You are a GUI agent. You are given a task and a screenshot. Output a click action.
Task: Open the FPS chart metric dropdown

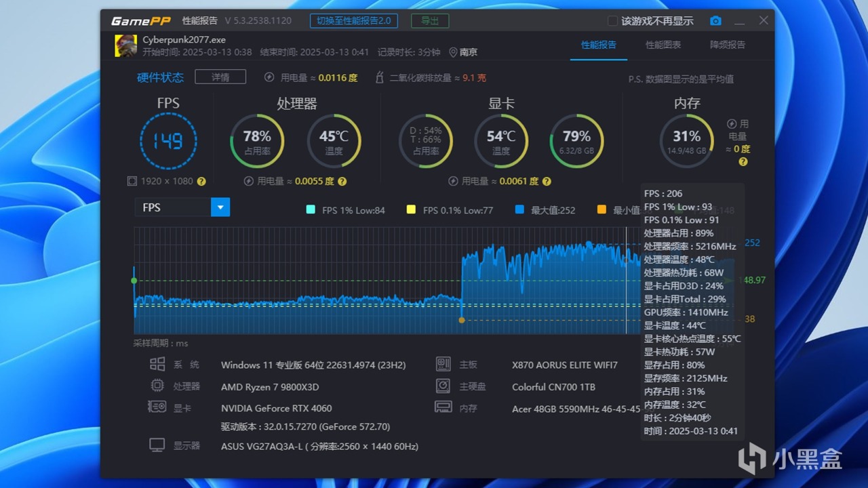pos(220,207)
